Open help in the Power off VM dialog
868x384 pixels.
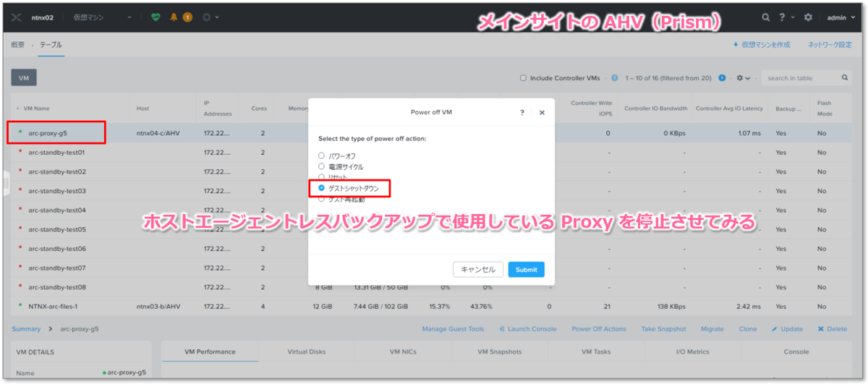pos(522,113)
